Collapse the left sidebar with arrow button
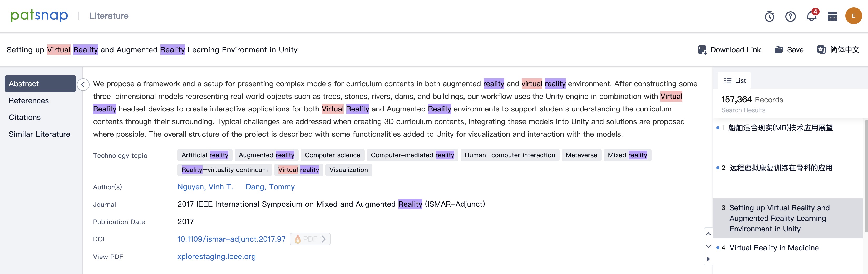 point(83,84)
